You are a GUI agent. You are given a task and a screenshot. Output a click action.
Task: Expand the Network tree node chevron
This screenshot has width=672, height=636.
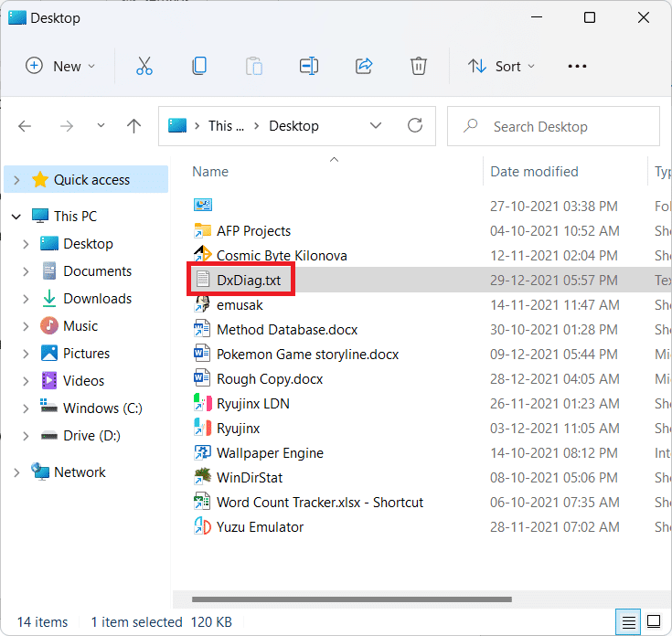16,472
